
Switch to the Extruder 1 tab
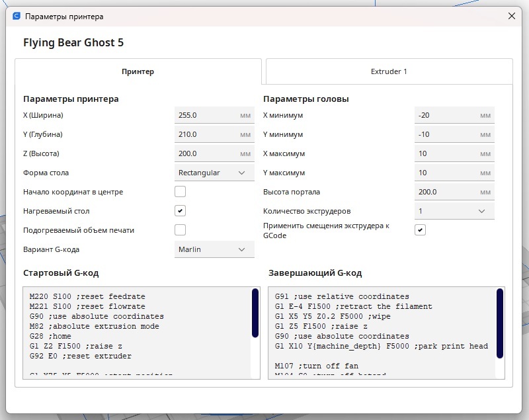389,71
